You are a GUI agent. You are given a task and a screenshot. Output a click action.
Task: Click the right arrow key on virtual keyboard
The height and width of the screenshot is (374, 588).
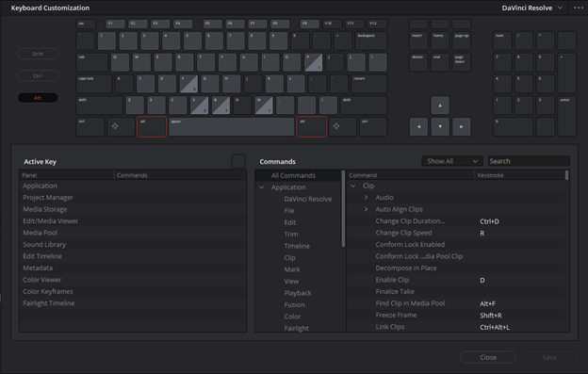461,126
